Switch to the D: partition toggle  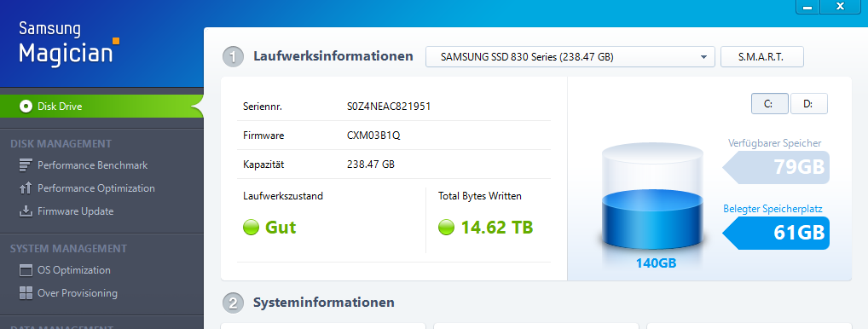(x=809, y=103)
